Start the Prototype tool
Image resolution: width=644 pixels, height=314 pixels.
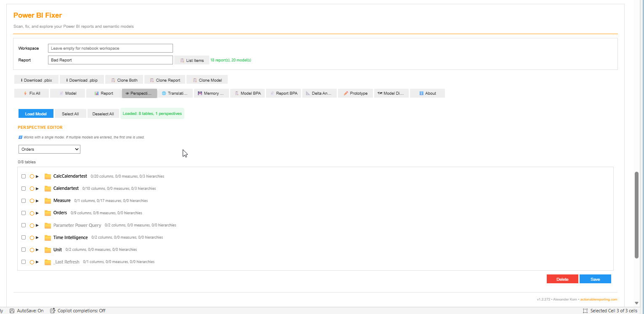pyautogui.click(x=355, y=93)
